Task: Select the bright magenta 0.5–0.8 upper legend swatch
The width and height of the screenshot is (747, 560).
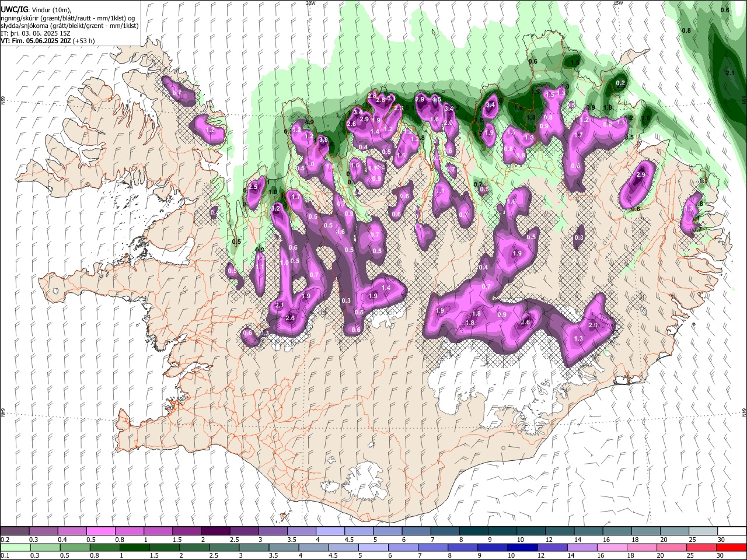Action: [100, 531]
